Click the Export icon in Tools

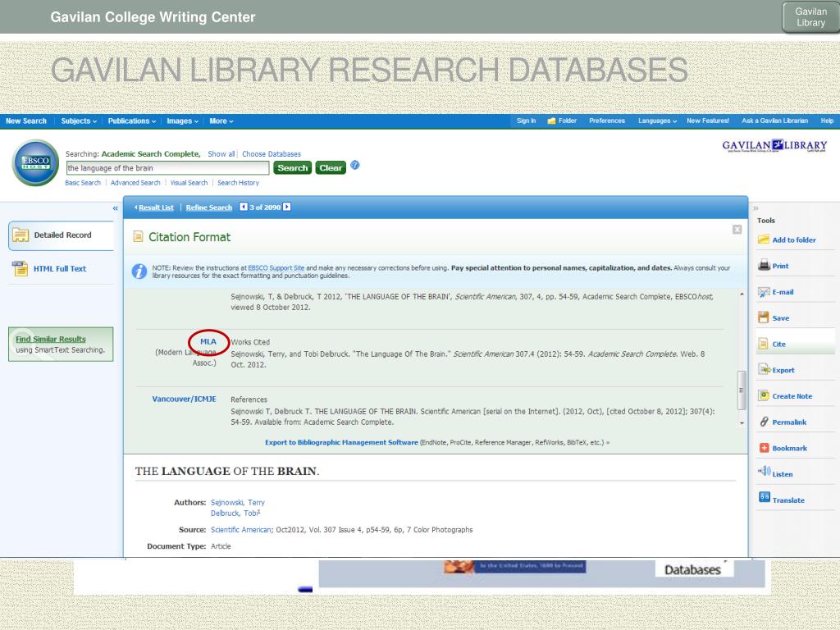(764, 370)
